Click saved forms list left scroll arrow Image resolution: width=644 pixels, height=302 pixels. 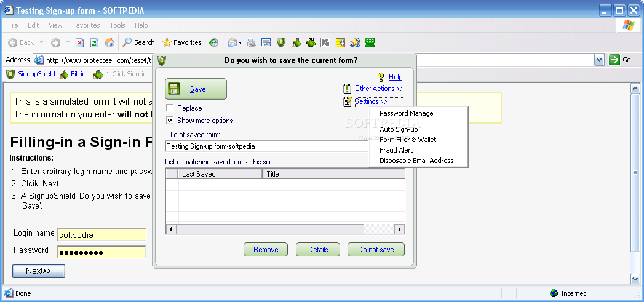tap(171, 229)
